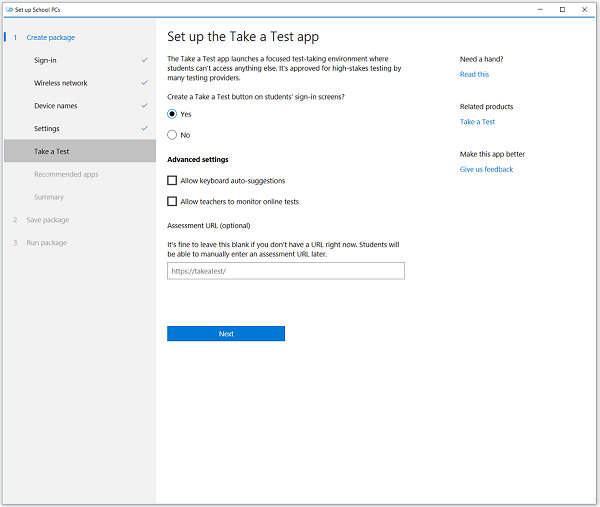Screen dimensions: 600x507
Task: Select the Yes radio button
Action: tap(172, 114)
